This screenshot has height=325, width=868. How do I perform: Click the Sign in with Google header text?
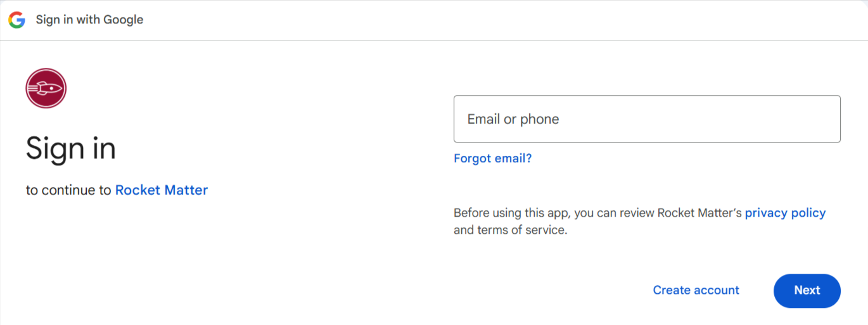tap(89, 20)
